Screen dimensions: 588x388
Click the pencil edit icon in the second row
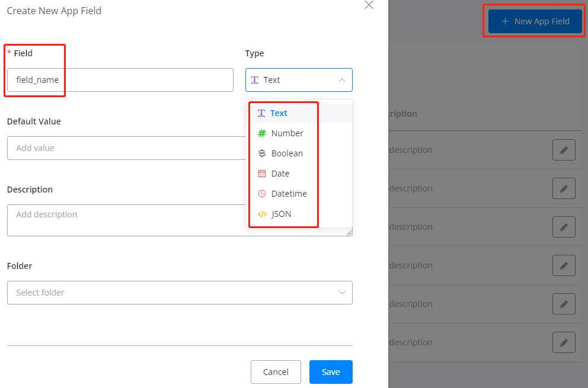564,188
